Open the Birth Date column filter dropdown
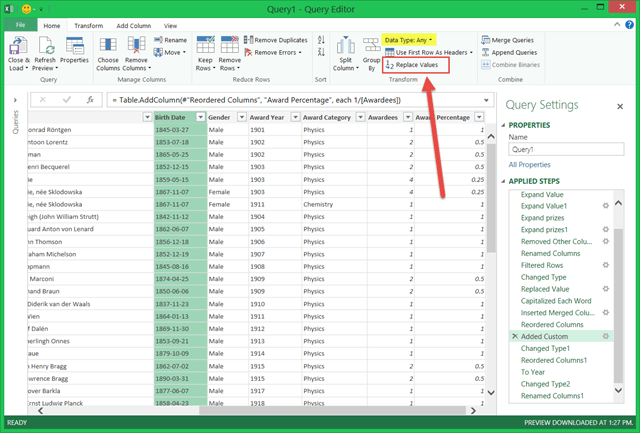 (x=200, y=117)
